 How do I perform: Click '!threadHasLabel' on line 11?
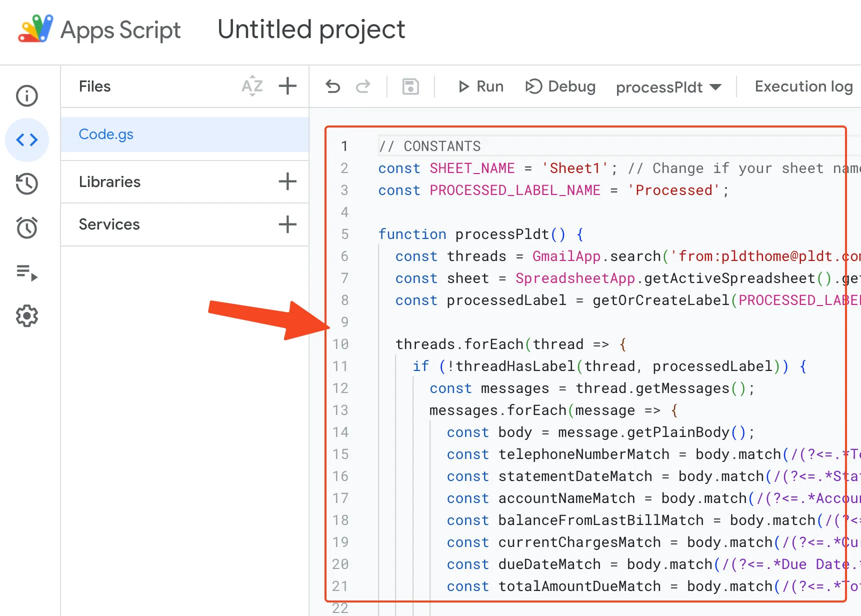click(x=511, y=366)
